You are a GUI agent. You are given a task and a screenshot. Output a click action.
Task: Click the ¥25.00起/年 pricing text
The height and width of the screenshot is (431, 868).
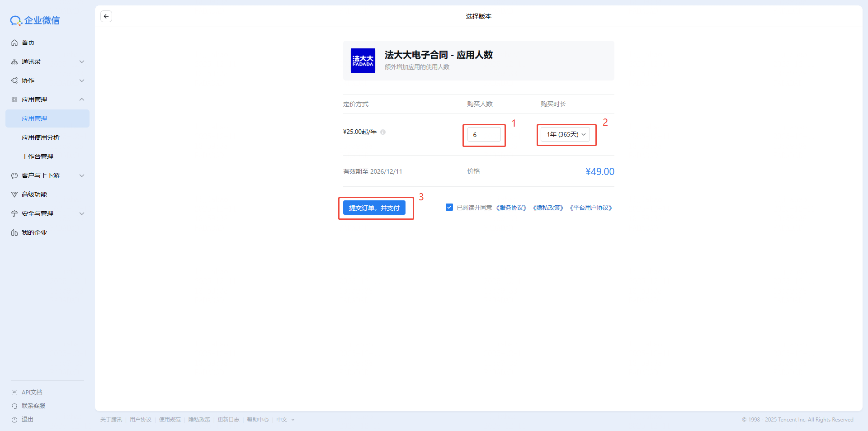click(x=360, y=132)
